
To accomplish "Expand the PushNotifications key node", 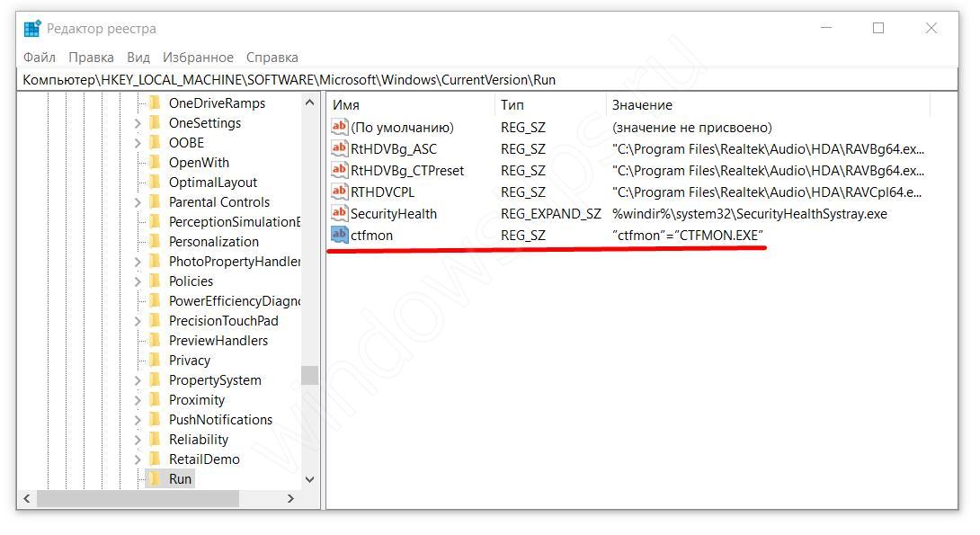I will tap(138, 420).
